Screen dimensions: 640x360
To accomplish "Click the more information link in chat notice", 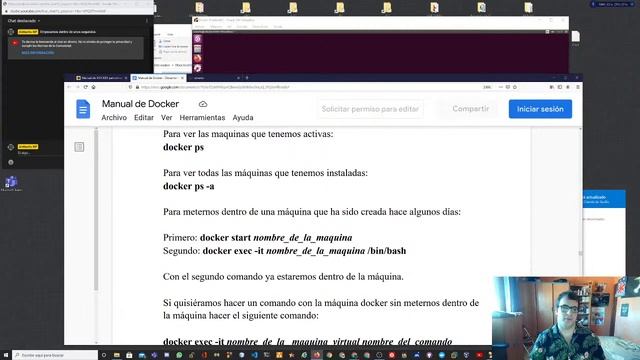I will tap(38, 53).
